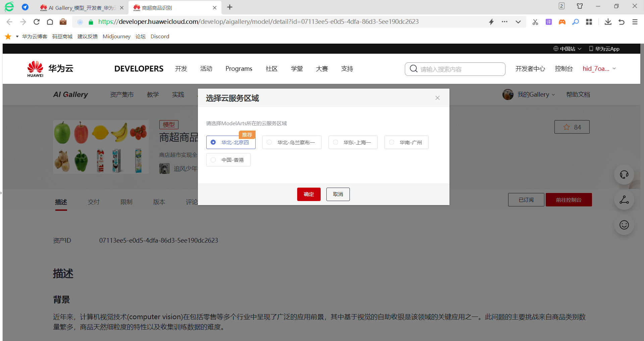Click the orange game controller icon

tap(562, 22)
